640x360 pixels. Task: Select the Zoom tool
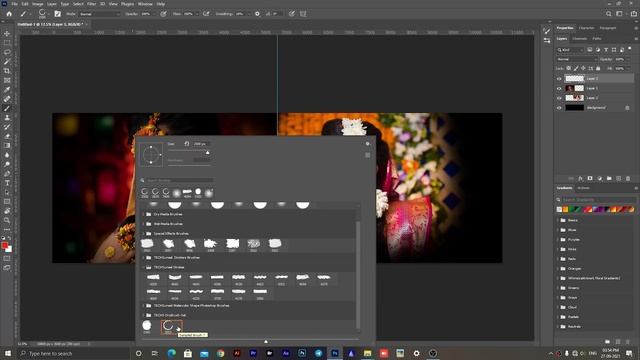tap(7, 220)
